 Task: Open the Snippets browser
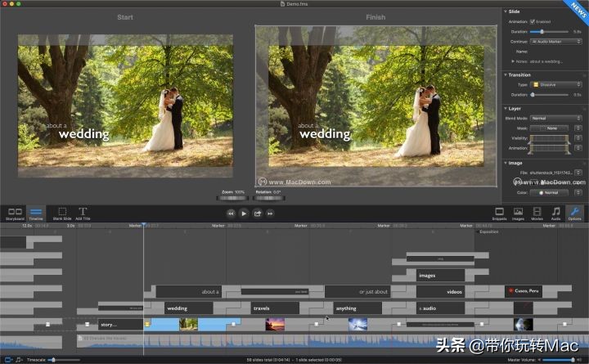(499, 213)
